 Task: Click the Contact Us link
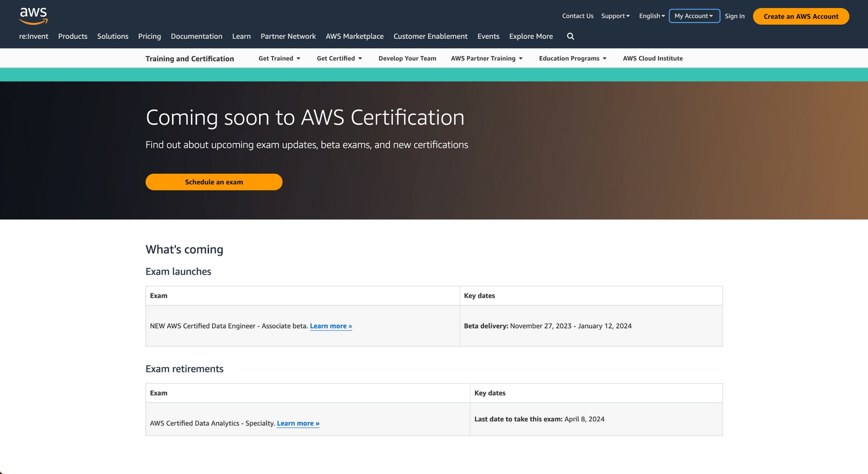578,16
